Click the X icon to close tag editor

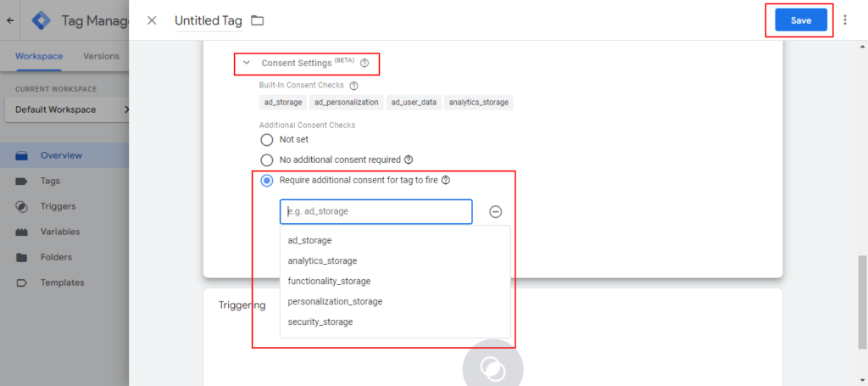click(x=152, y=20)
